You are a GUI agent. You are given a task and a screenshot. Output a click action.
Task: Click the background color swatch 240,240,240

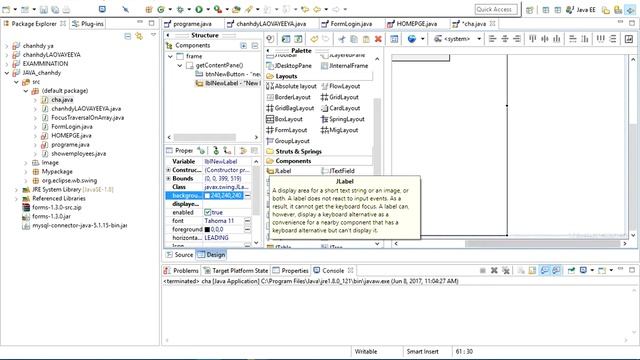coord(207,196)
